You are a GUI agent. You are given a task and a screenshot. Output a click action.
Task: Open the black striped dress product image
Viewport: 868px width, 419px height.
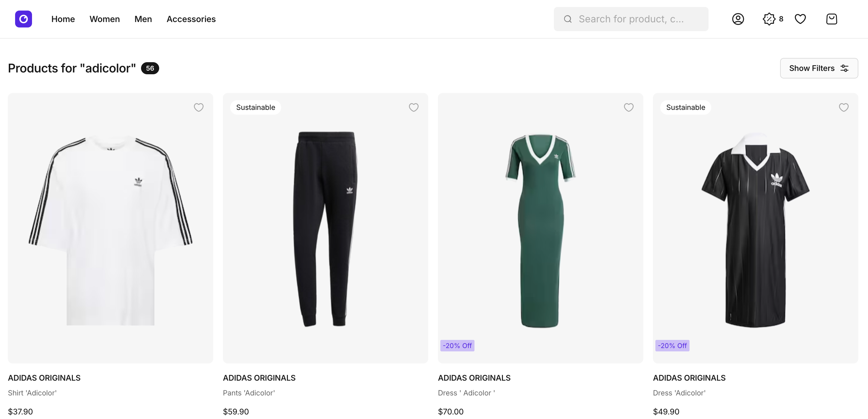755,229
